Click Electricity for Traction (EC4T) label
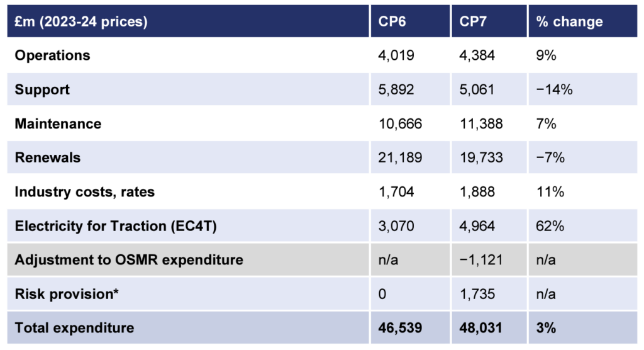 coord(116,226)
